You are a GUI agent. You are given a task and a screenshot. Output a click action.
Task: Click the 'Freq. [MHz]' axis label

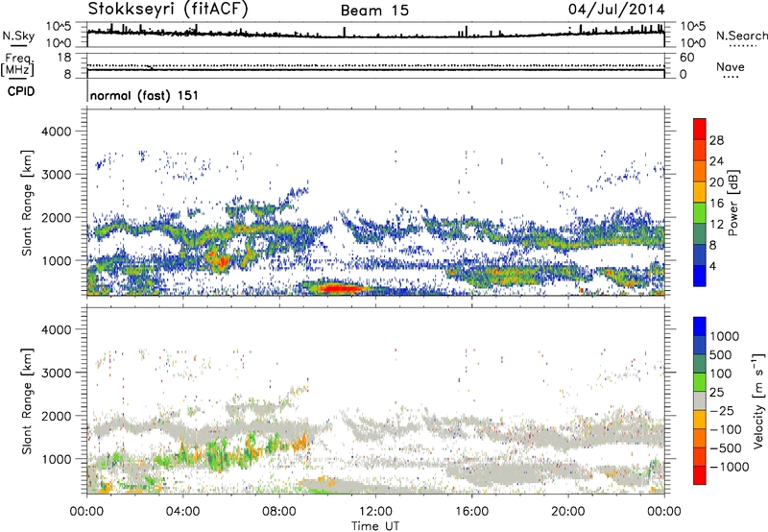pyautogui.click(x=17, y=65)
